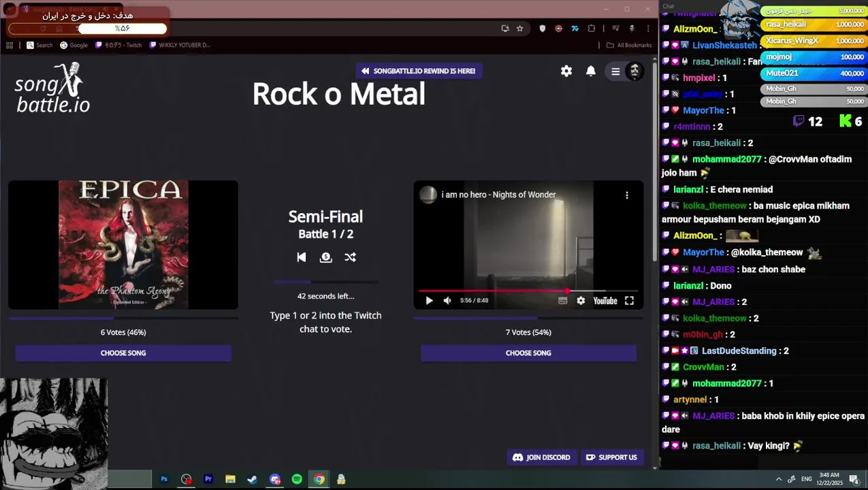The image size is (868, 490).
Task: Click username m0bin_gh in chat
Action: [x=703, y=334]
